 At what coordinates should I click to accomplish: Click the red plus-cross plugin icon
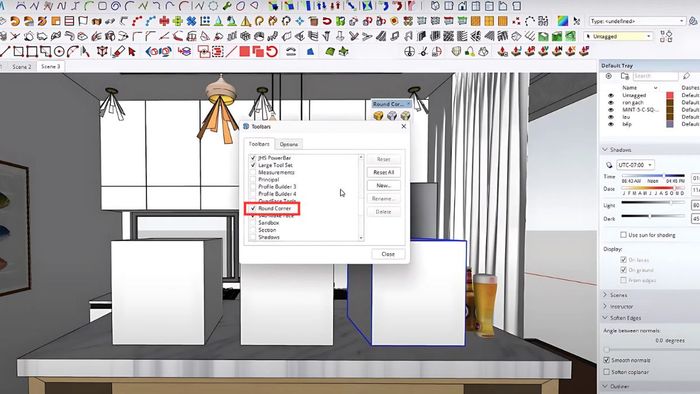(164, 21)
